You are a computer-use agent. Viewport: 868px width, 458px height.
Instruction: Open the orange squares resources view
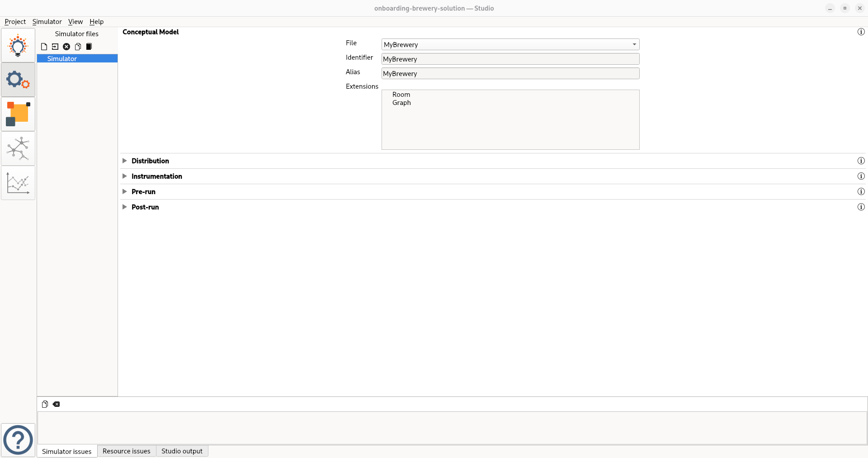tap(18, 114)
